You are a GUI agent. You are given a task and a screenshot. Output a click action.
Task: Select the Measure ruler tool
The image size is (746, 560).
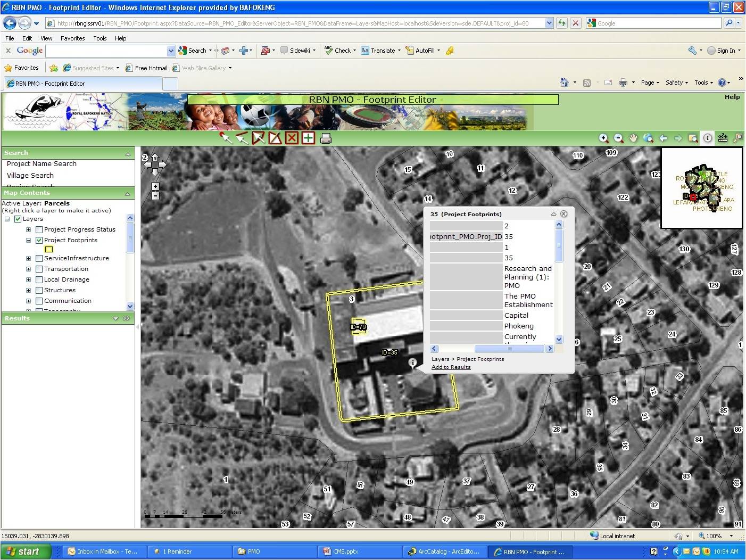(723, 138)
